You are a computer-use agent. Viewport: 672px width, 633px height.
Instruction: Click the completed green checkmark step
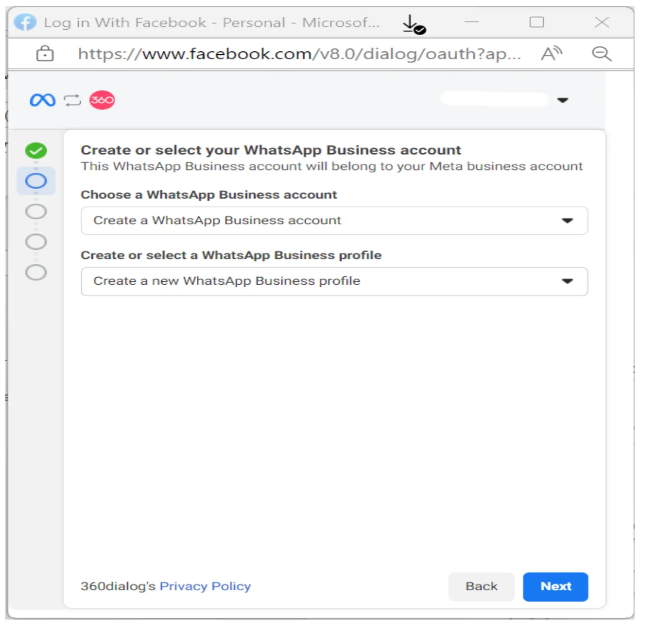pos(36,151)
